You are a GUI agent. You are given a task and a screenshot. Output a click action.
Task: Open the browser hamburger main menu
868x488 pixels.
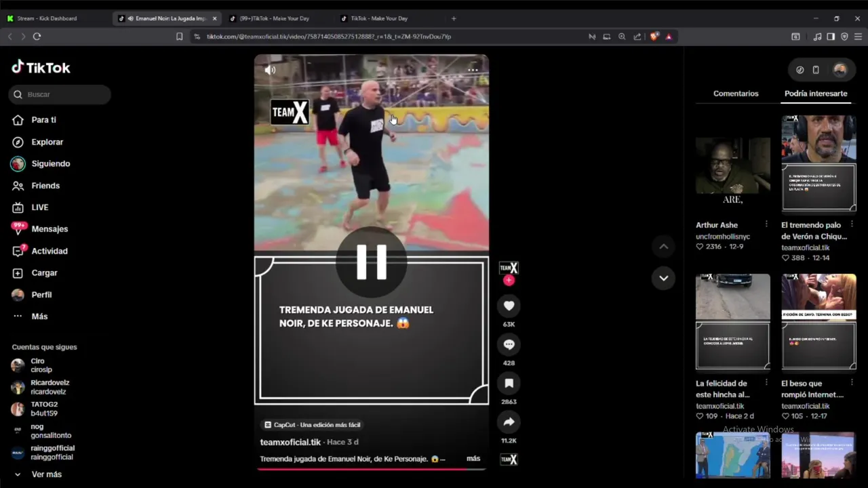tap(859, 37)
